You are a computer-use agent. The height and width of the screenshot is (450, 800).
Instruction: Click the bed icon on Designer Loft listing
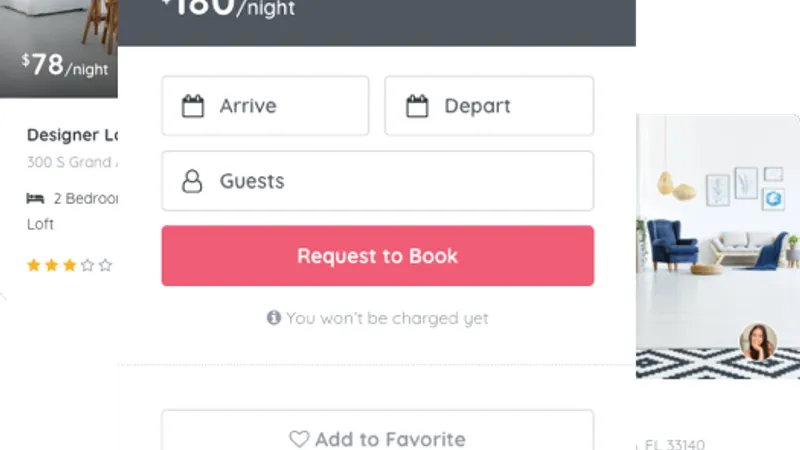(x=35, y=198)
